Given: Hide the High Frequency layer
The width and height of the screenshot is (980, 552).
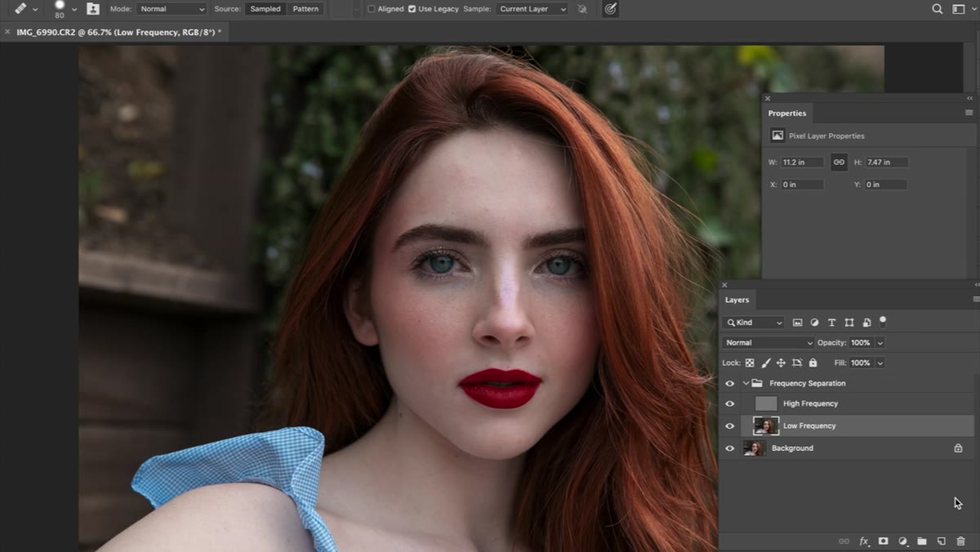Looking at the screenshot, I should (730, 403).
